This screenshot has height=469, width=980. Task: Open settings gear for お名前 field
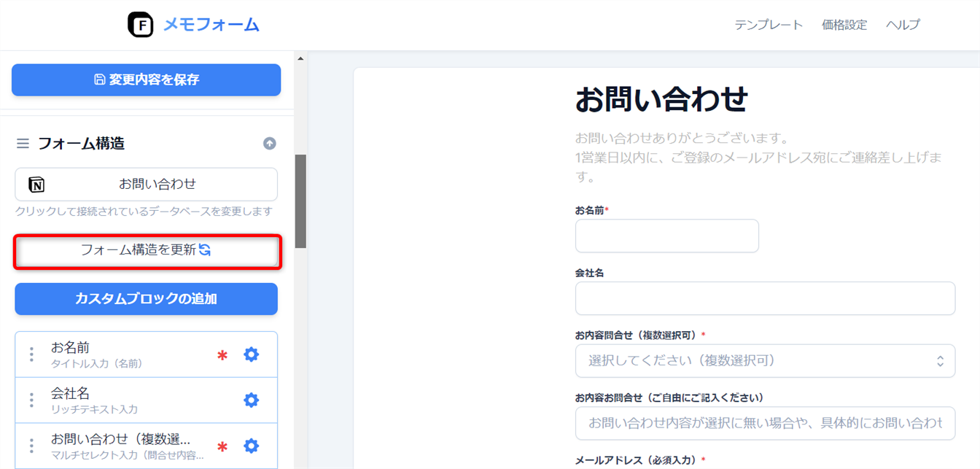(251, 354)
